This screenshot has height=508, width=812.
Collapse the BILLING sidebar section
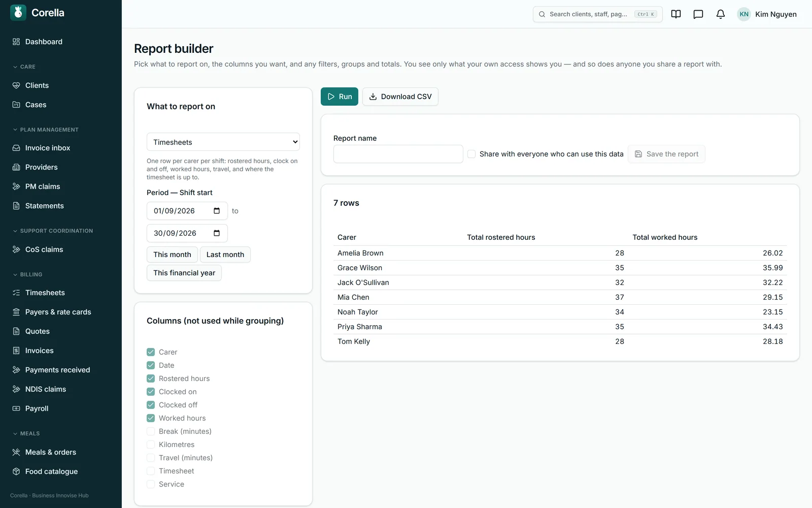[27, 274]
